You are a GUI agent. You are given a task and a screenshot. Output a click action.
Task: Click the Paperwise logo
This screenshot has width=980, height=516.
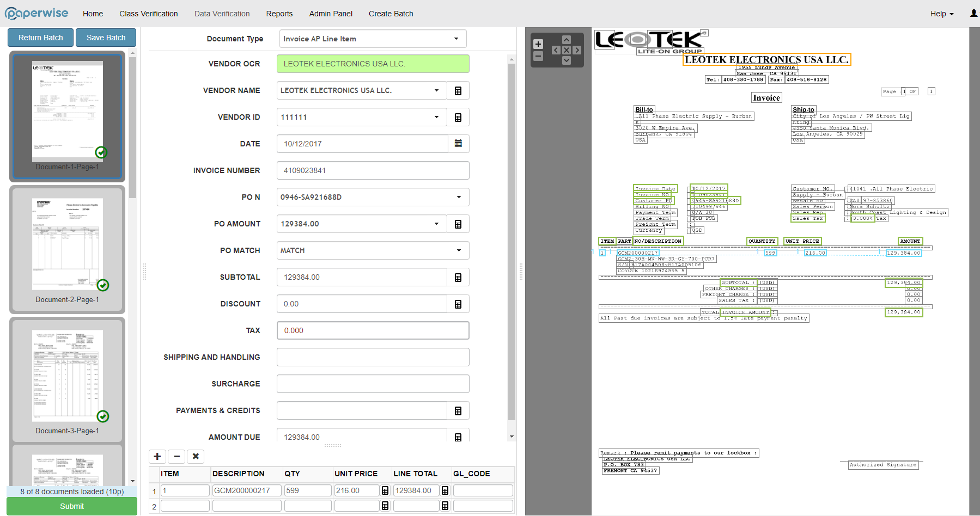coord(37,14)
